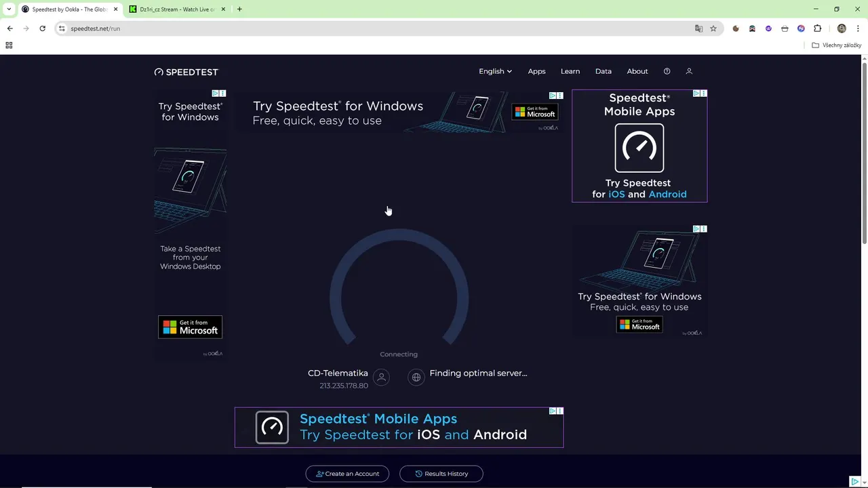This screenshot has height=488, width=868.
Task: Click the Create an Account button
Action: (347, 474)
